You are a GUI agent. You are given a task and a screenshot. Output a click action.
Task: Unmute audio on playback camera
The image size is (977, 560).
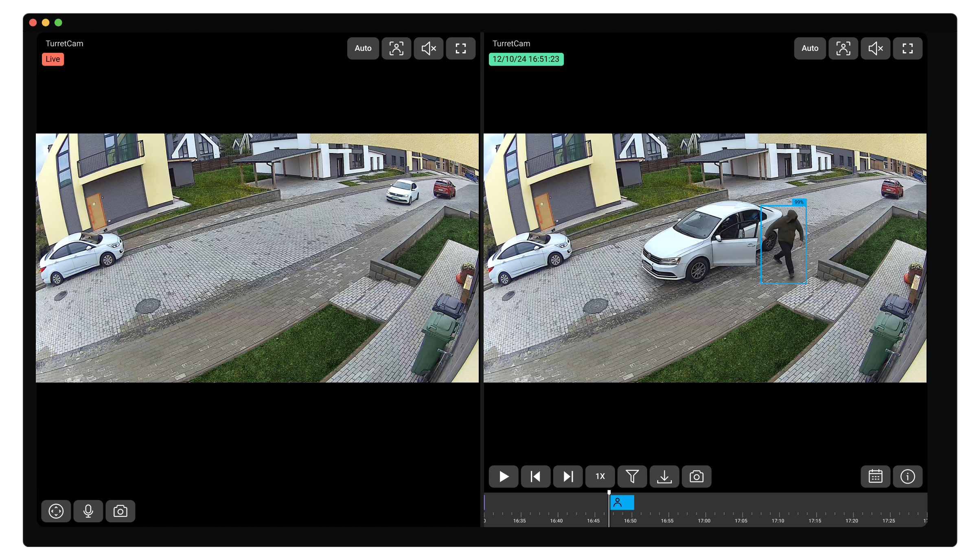pyautogui.click(x=876, y=48)
